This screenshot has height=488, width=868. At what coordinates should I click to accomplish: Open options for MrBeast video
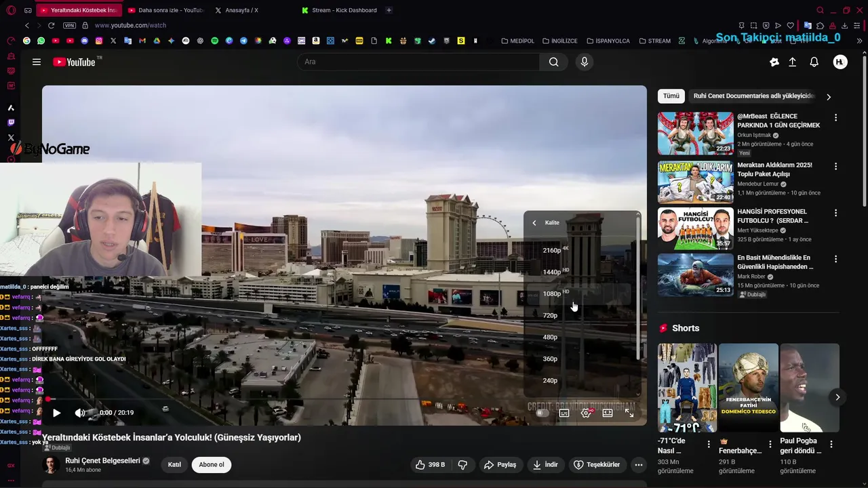click(x=835, y=117)
